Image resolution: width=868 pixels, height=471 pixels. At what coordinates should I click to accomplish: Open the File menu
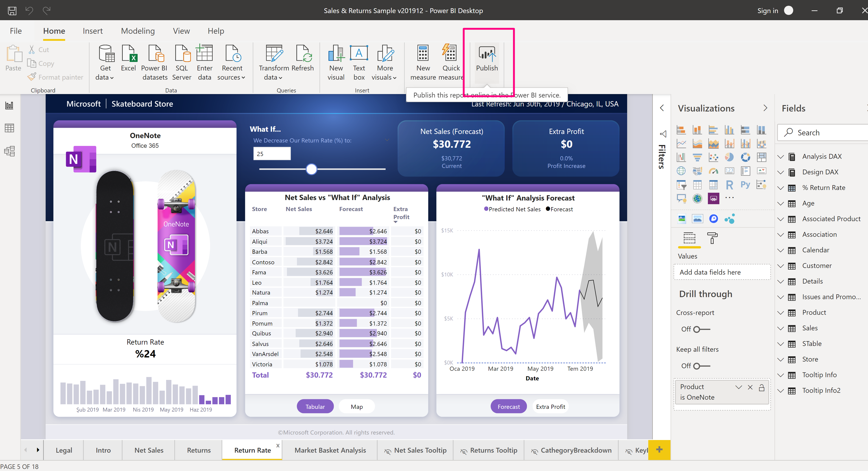(x=16, y=31)
